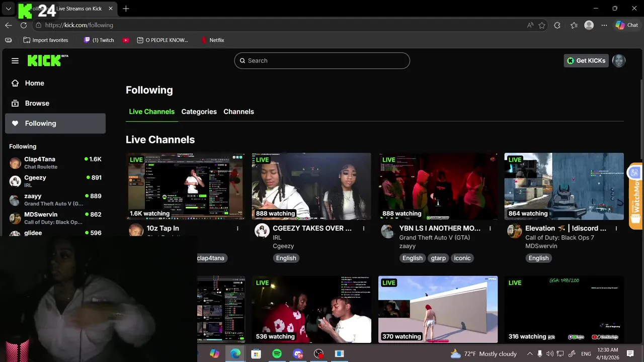The width and height of the screenshot is (644, 362).
Task: Focus the Search input field
Action: (x=322, y=61)
